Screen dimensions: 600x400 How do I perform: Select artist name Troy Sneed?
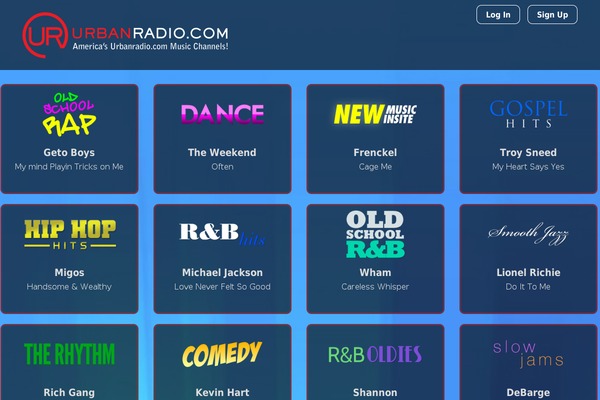pyautogui.click(x=528, y=152)
